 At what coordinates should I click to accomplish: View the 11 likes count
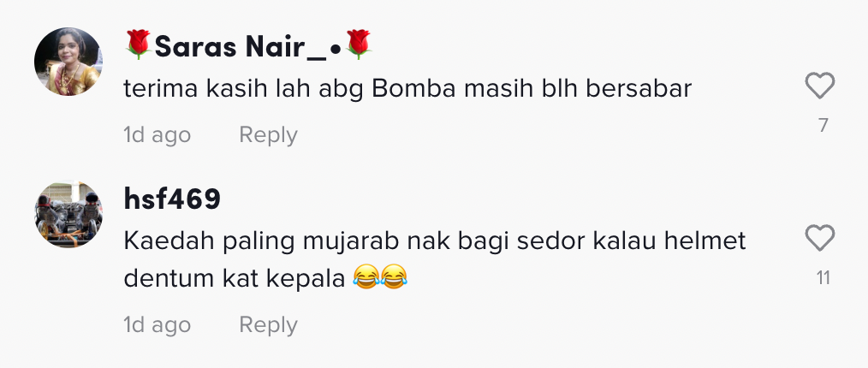pos(823,278)
